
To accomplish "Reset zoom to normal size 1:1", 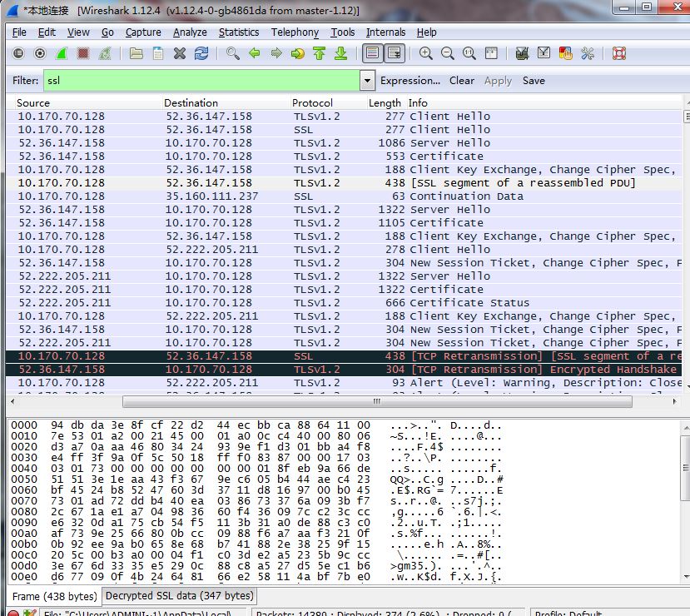I will pos(469,53).
